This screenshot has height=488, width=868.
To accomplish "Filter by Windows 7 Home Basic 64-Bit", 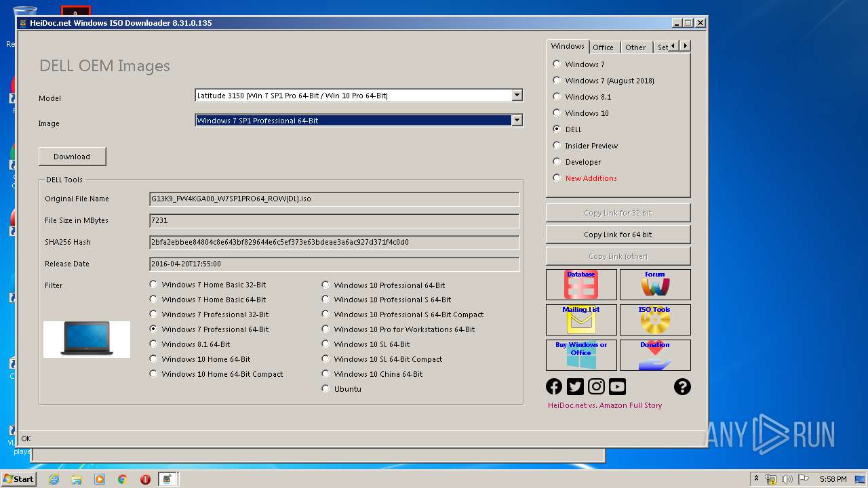I will (208, 300).
